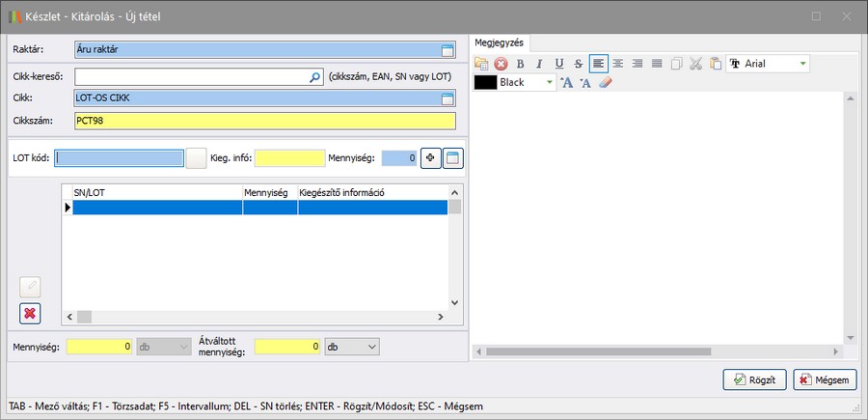Image resolution: width=868 pixels, height=420 pixels.
Task: Click into the LOT kód input field
Action: click(119, 157)
